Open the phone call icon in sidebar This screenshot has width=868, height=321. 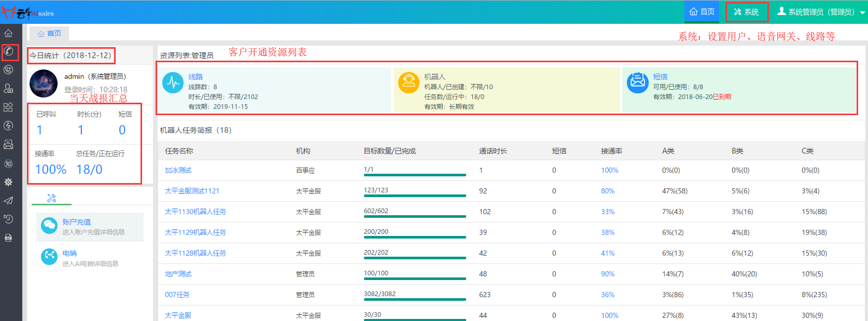[x=9, y=51]
